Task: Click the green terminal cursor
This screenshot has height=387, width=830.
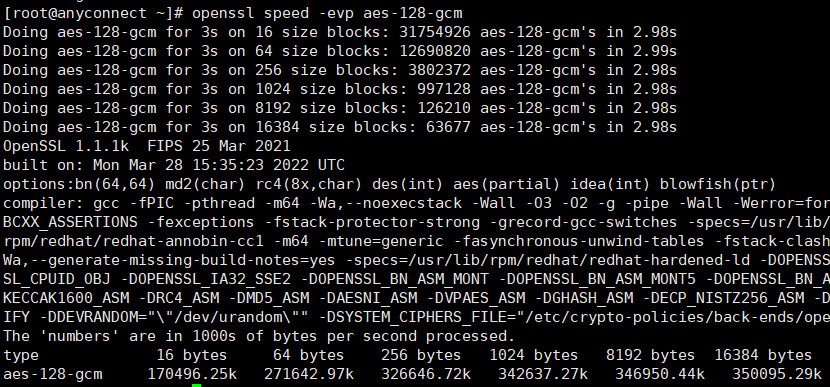Action: coord(196,385)
